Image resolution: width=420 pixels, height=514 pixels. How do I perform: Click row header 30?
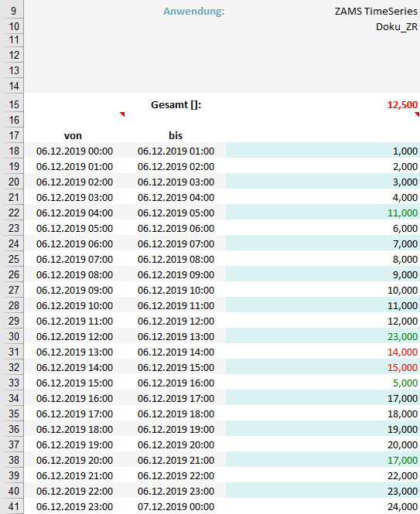click(x=12, y=337)
